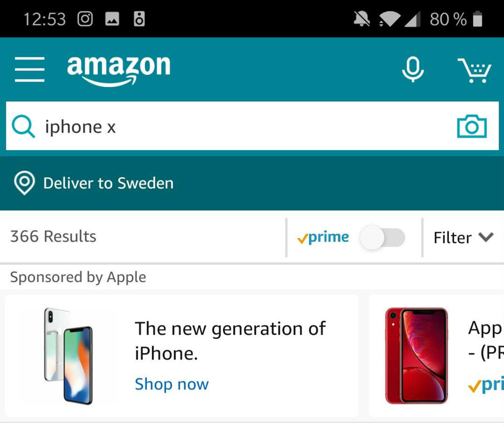This screenshot has height=427, width=504.
Task: Open the Instagram icon in status bar
Action: point(85,18)
